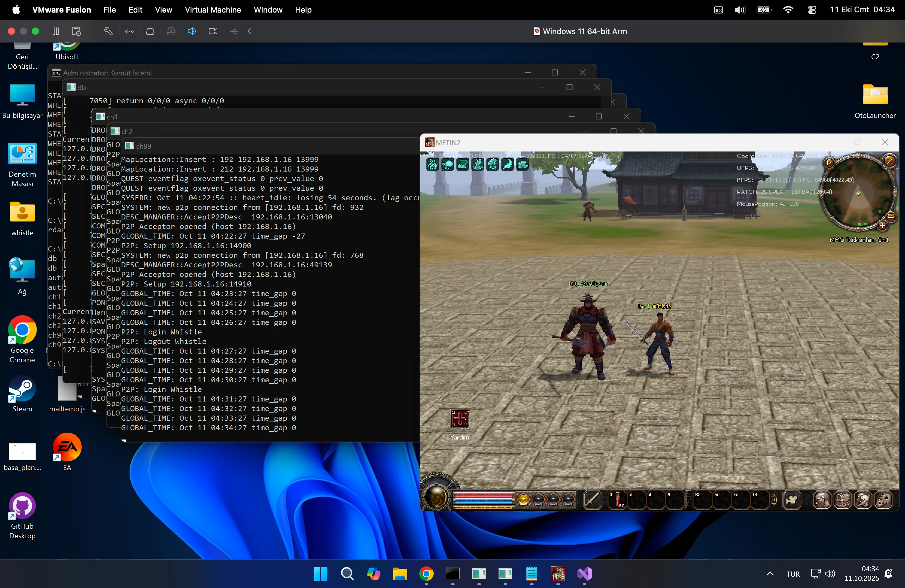
Task: Click the Yardım help icon in game
Action: 459,419
